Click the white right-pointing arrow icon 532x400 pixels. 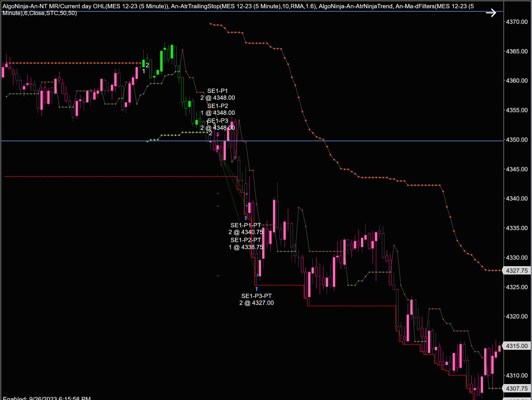point(491,13)
